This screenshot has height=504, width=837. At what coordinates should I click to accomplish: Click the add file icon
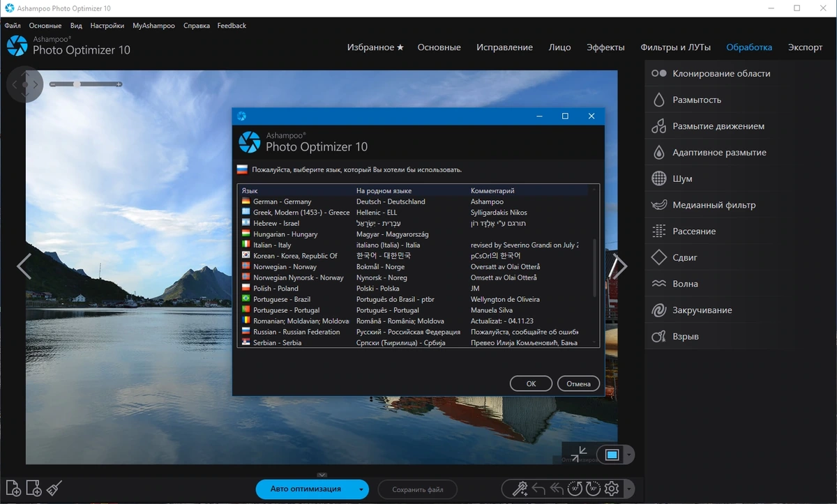[x=13, y=488]
